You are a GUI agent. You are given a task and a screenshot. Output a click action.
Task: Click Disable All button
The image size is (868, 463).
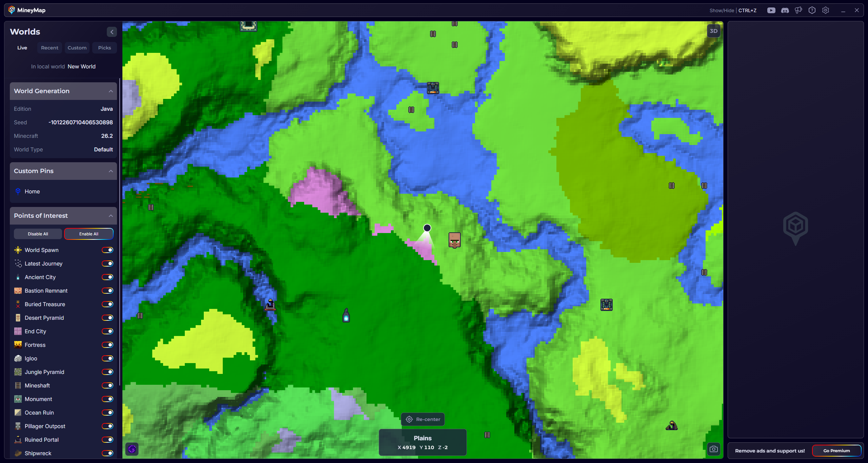coord(38,234)
